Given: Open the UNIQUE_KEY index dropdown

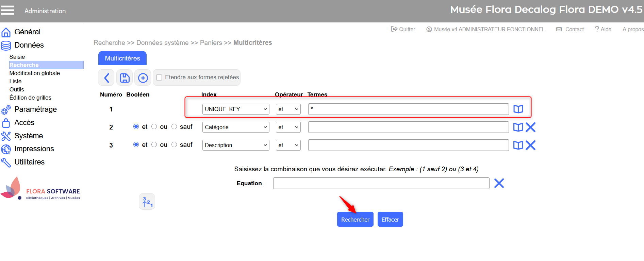Looking at the screenshot, I should point(235,109).
